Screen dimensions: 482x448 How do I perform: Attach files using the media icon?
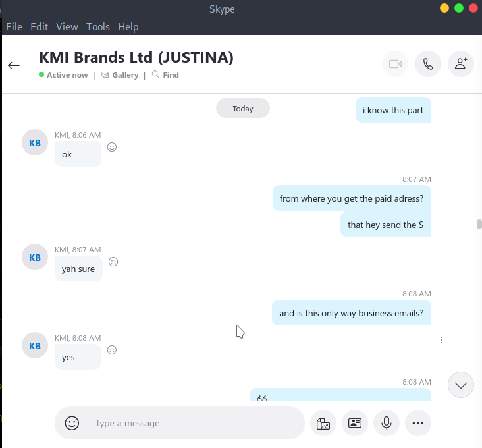click(x=323, y=423)
